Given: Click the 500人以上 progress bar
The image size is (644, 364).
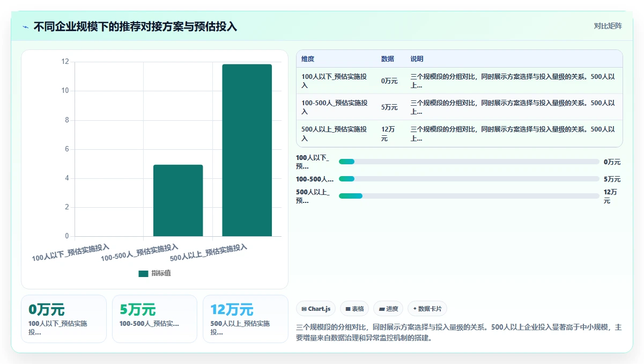Looking at the screenshot, I should (469, 196).
